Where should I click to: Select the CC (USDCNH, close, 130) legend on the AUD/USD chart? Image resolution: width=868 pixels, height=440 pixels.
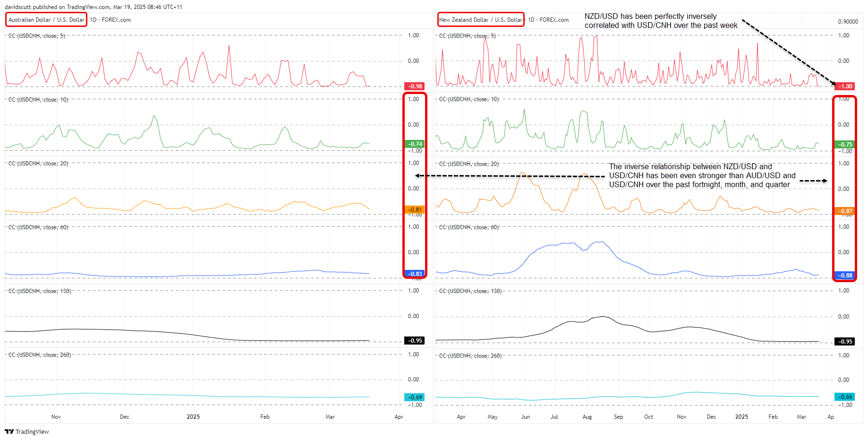point(40,291)
